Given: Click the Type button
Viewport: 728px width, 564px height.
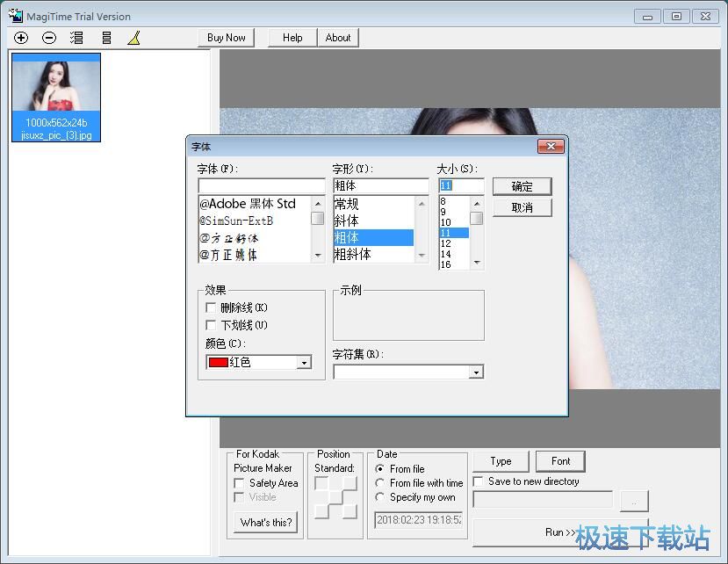Looking at the screenshot, I should click(501, 461).
